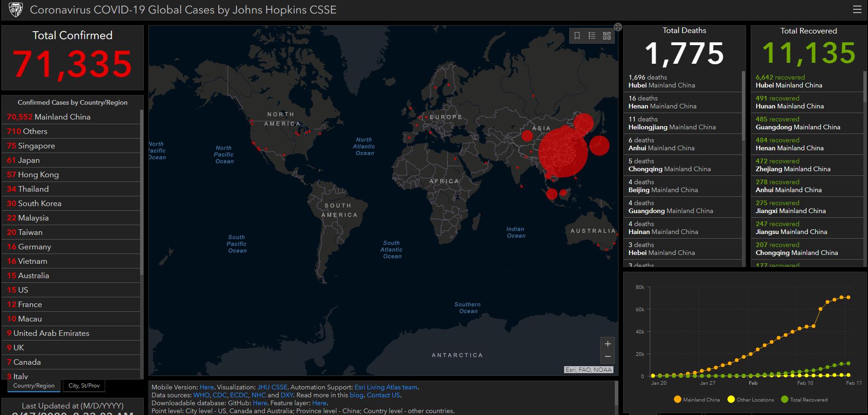Click Henan 16 deaths entry
The width and height of the screenshot is (868, 415).
(682, 102)
